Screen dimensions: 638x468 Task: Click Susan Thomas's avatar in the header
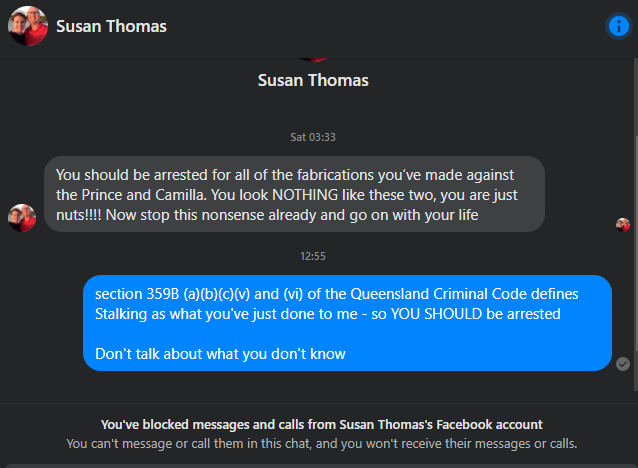pos(28,26)
